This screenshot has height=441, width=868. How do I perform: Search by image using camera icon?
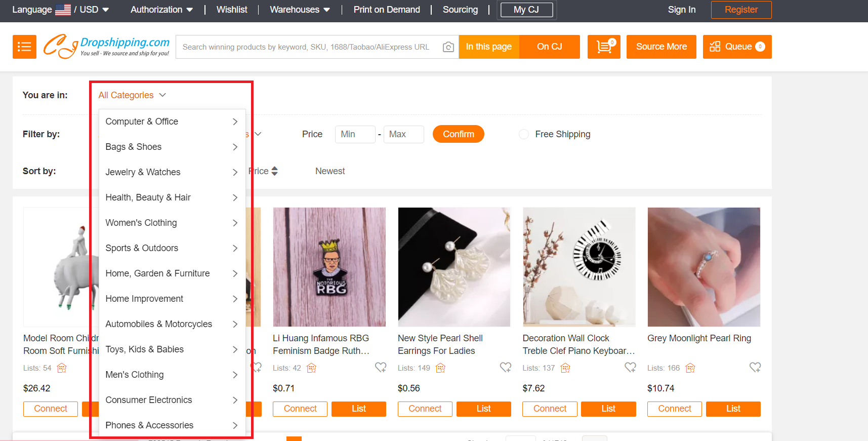448,47
